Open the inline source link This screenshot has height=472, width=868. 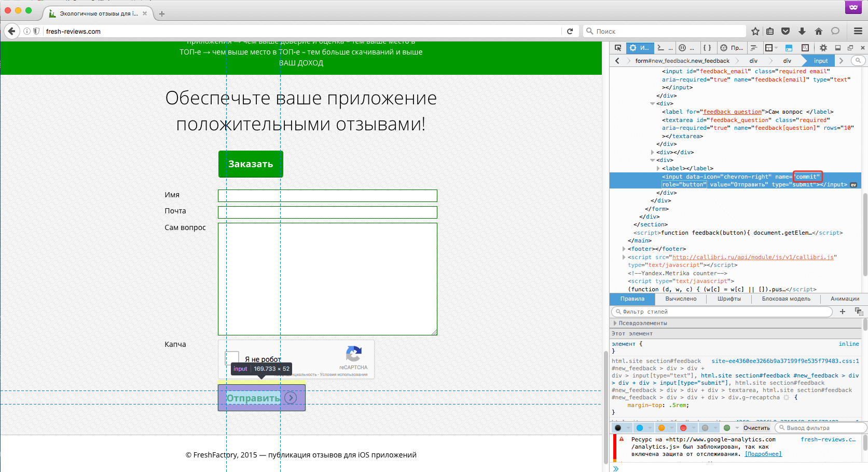pos(849,344)
